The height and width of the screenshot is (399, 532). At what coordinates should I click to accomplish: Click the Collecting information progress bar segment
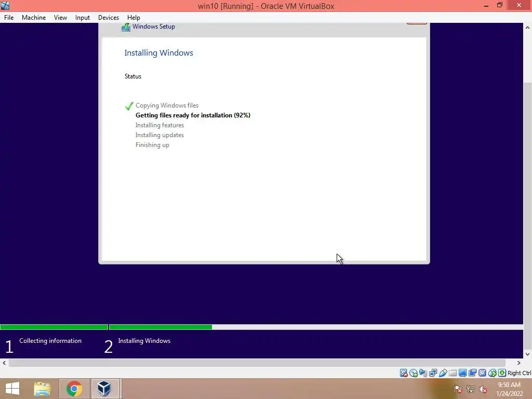click(54, 327)
